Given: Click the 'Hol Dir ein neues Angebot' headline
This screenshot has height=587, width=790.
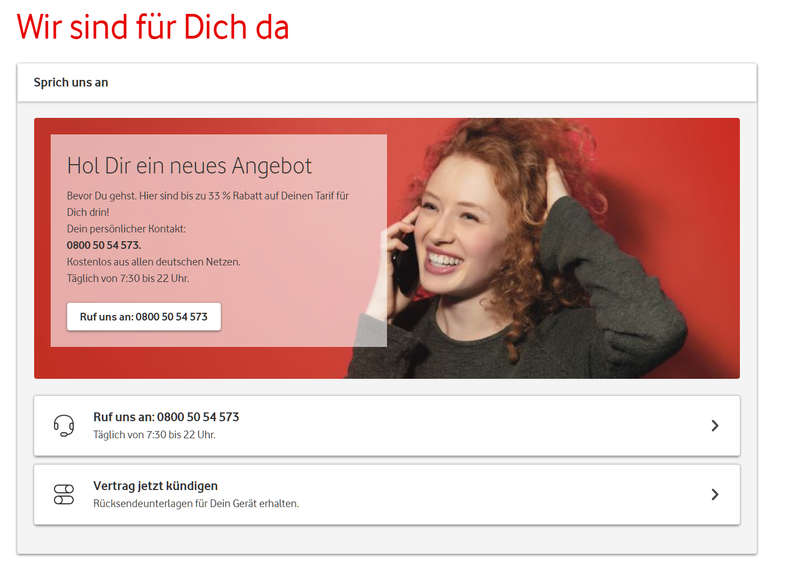Looking at the screenshot, I should pos(189,166).
